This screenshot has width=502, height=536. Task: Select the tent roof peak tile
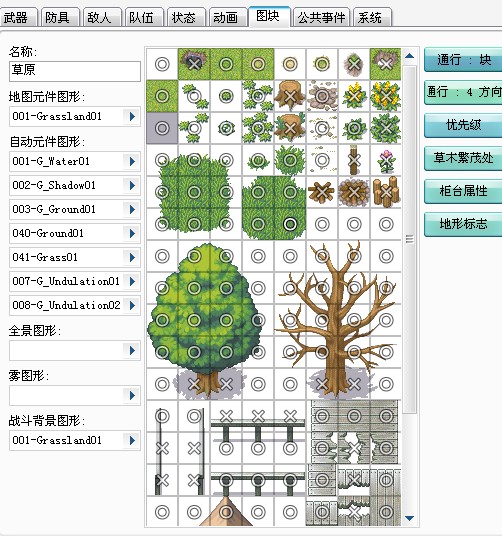(x=226, y=512)
